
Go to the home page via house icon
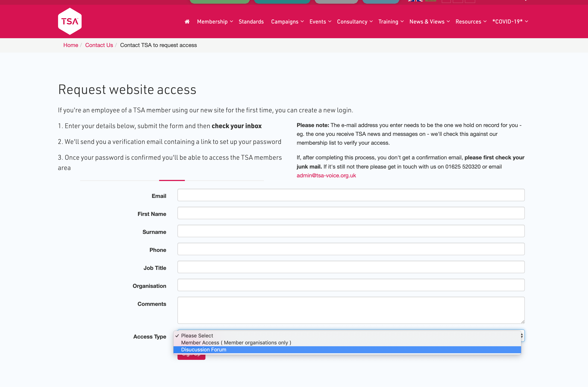point(187,22)
